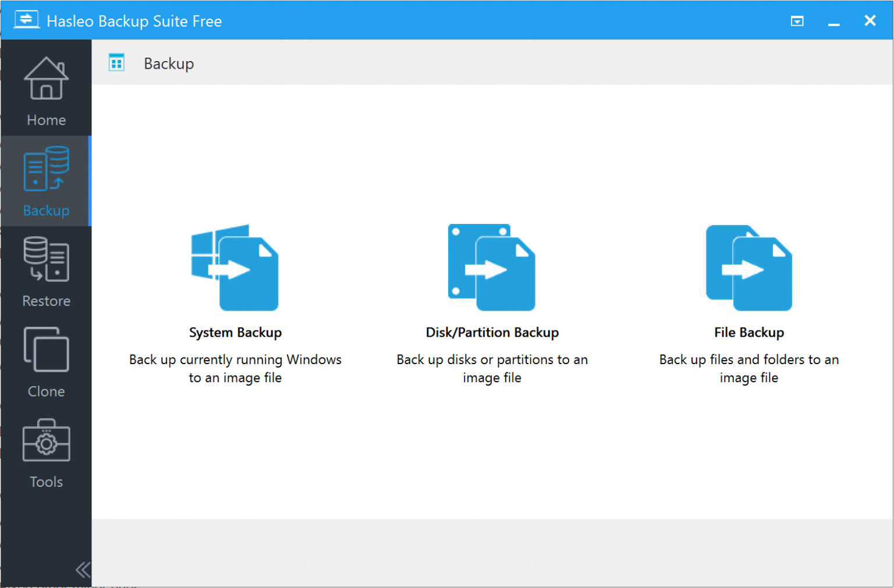Screen dimensions: 894x588
Task: Switch to the Restore section
Action: click(x=45, y=301)
